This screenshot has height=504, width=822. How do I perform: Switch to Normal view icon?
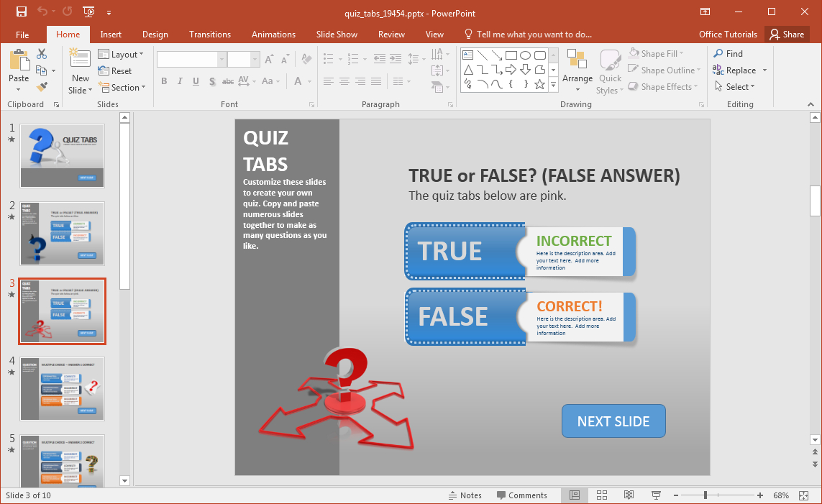click(575, 495)
